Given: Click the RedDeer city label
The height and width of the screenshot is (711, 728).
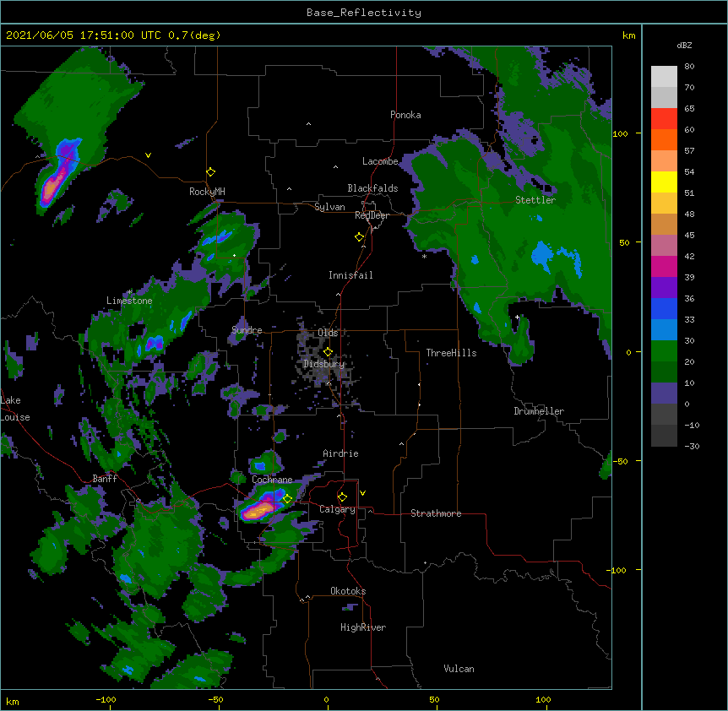Looking at the screenshot, I should coord(372,215).
